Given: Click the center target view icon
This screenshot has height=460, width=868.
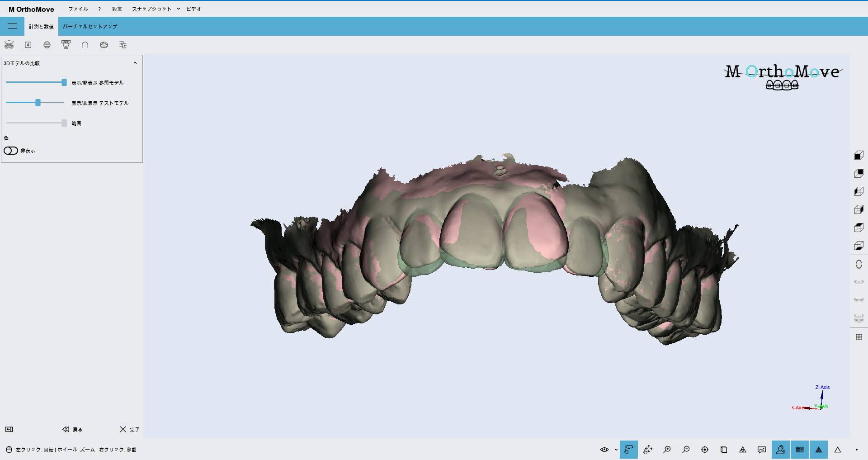Looking at the screenshot, I should (705, 450).
